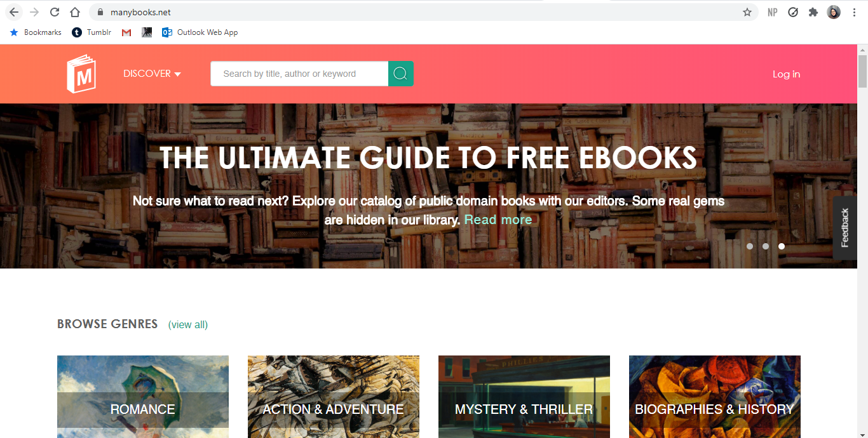Bookmark this page with the star icon
The image size is (868, 438).
747,12
